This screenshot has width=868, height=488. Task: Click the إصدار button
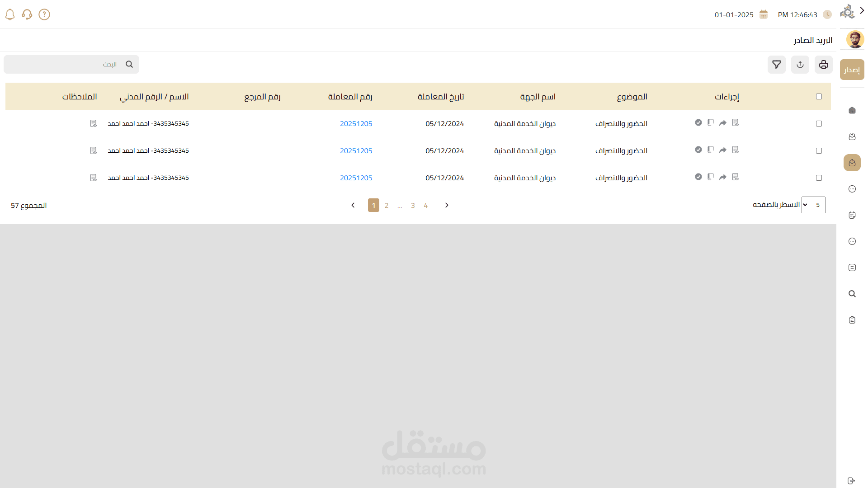(852, 70)
